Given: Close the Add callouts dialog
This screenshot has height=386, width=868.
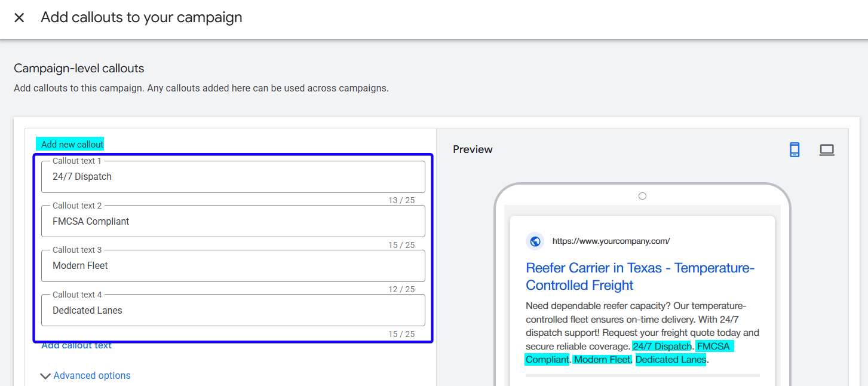Looking at the screenshot, I should 19,17.
